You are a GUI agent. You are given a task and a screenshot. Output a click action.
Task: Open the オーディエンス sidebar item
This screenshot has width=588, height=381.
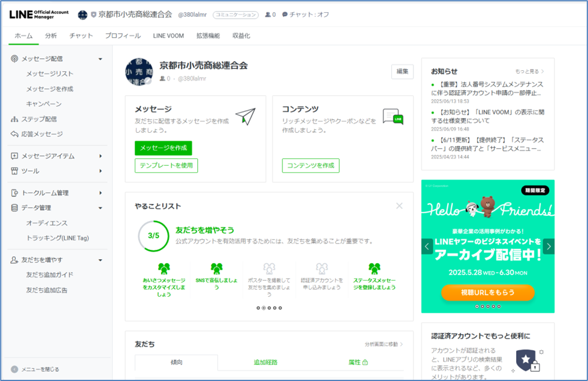click(x=47, y=223)
